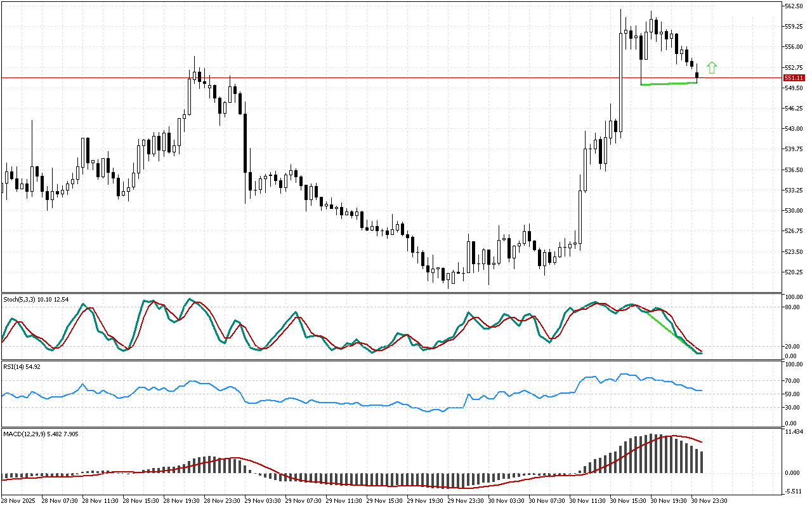Select the red horizontal price level line

tap(381, 77)
